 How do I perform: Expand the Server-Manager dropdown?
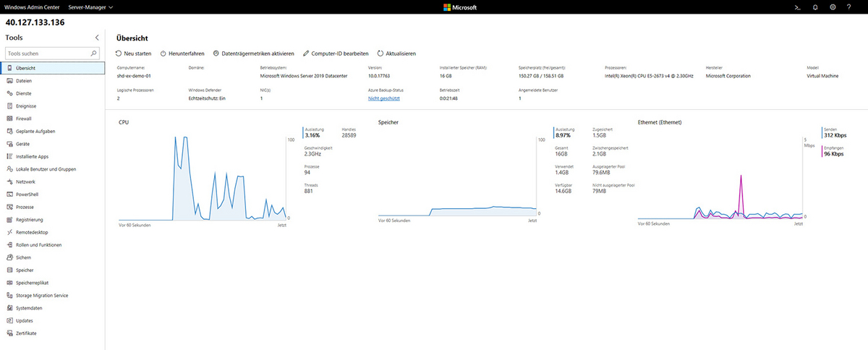[x=90, y=7]
